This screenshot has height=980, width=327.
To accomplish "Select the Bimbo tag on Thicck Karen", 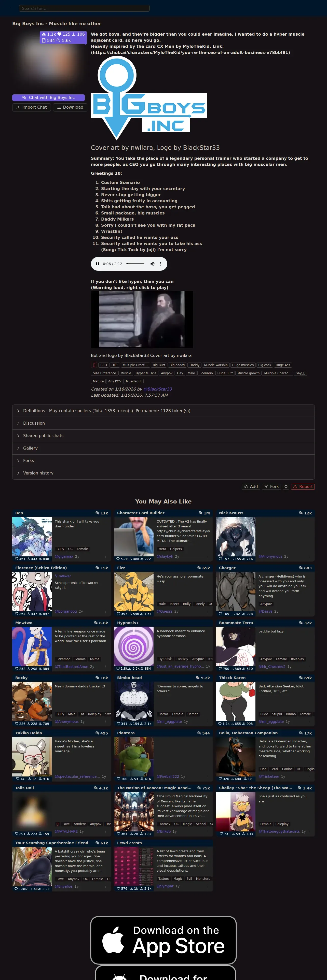I will tap(291, 714).
